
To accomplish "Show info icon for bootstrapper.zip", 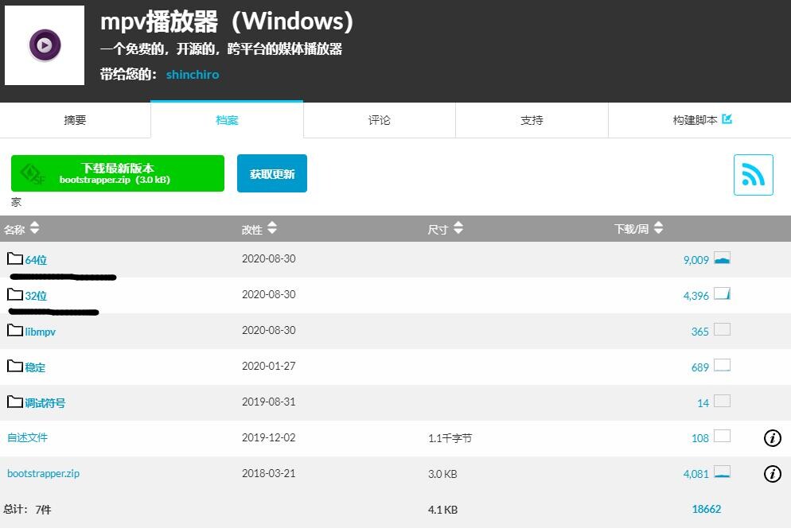I will tap(773, 474).
